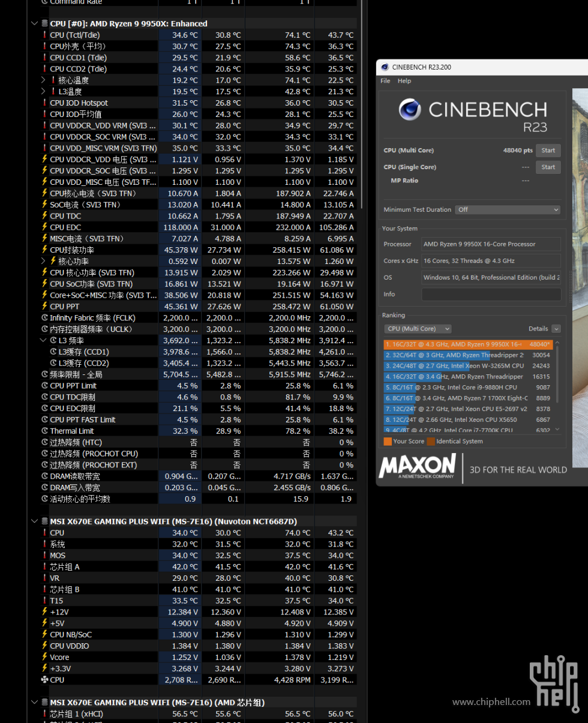
Task: Select the 16C/32T @ 4.3 GHz Ryzen 9 9950X ranking row
Action: pos(468,344)
